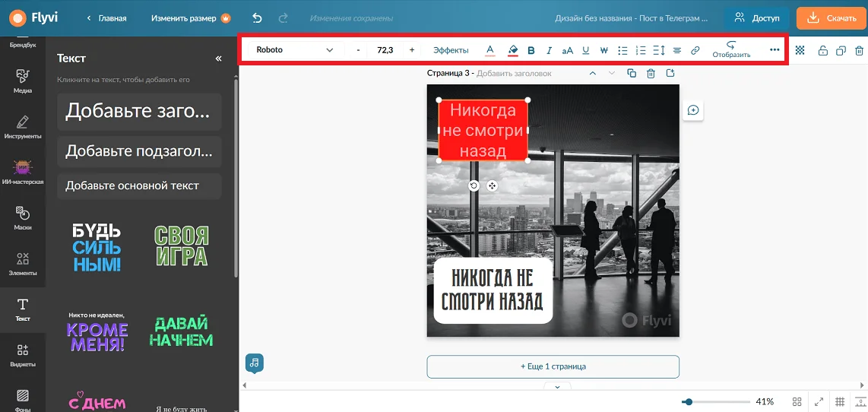This screenshot has width=868, height=412.
Task: Click the fill bucket background color icon
Action: click(x=512, y=50)
